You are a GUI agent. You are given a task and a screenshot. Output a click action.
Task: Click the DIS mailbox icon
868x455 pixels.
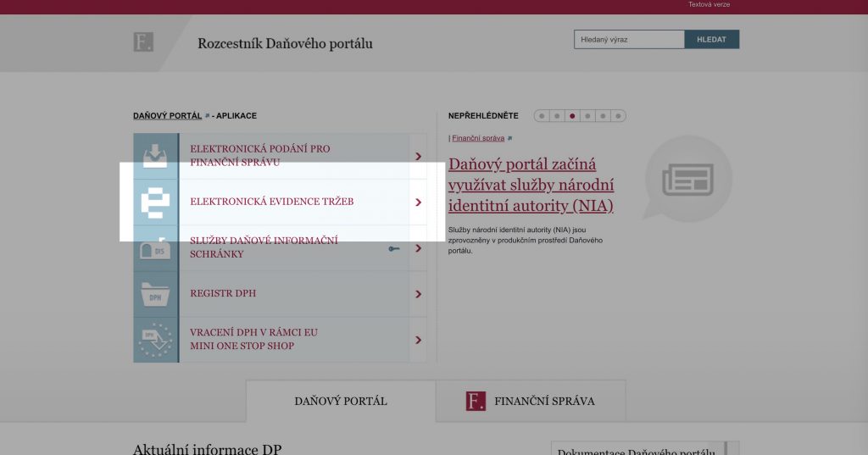[x=155, y=248]
